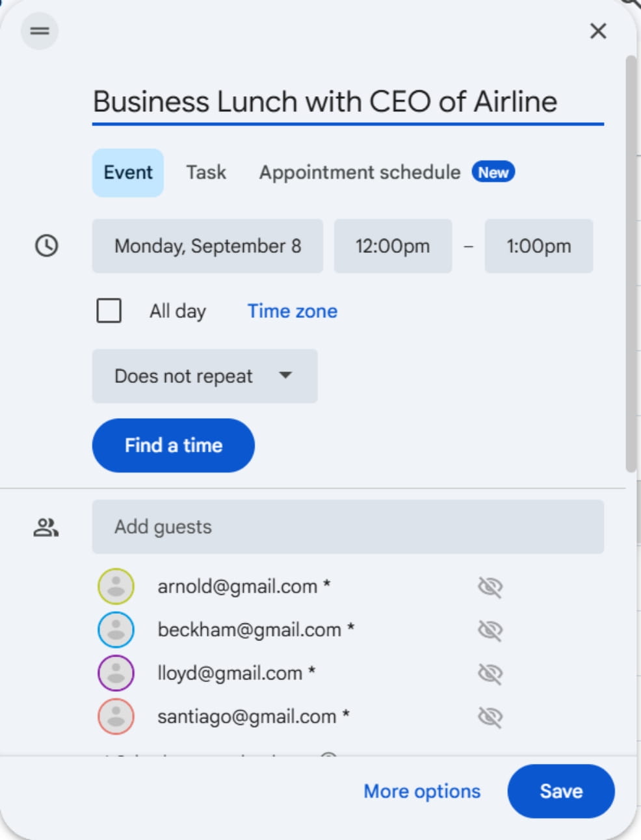Enable the All day checkbox
The image size is (641, 840).
(x=109, y=311)
